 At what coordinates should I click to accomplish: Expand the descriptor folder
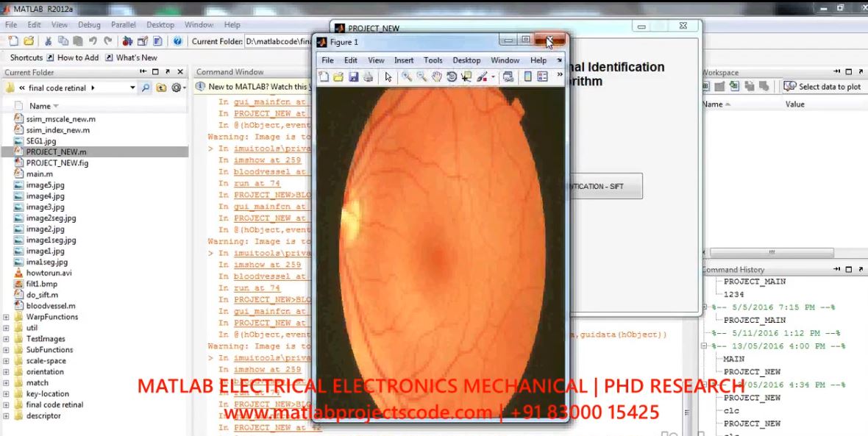[x=6, y=415]
